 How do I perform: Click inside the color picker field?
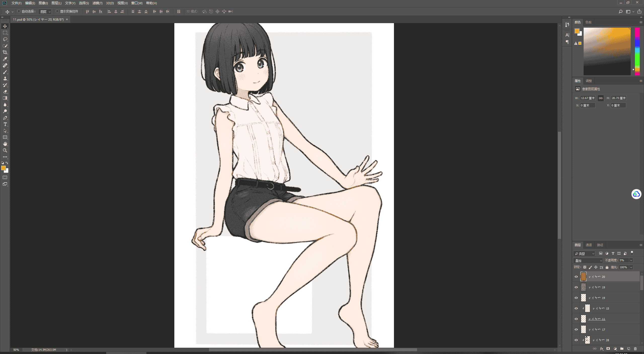607,51
